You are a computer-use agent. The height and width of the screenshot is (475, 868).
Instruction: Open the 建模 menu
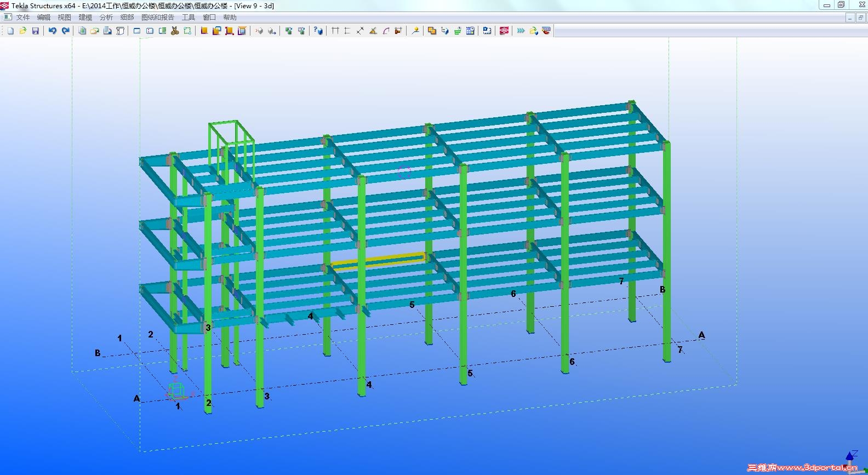point(85,18)
